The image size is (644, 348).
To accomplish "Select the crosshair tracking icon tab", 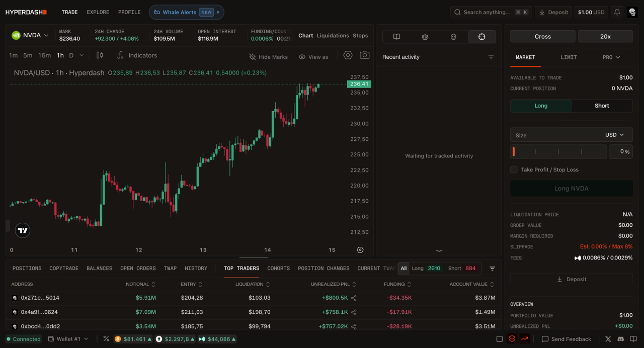I will click(482, 37).
